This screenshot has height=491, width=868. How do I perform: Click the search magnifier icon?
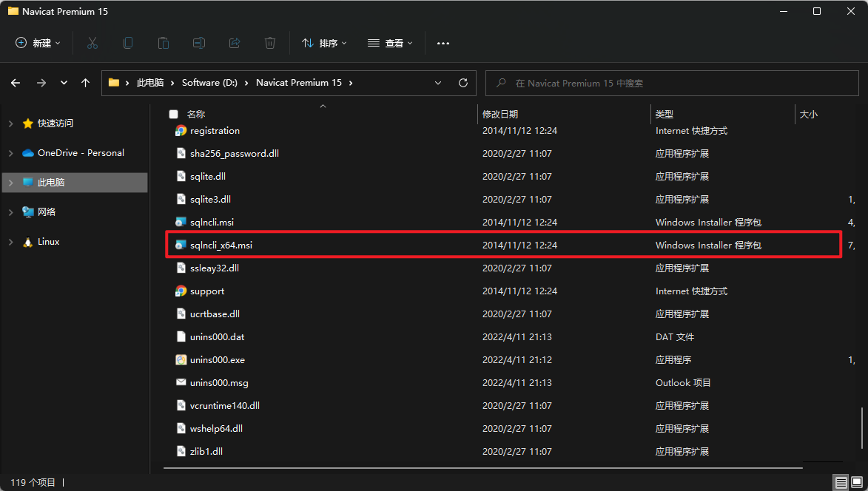click(501, 83)
